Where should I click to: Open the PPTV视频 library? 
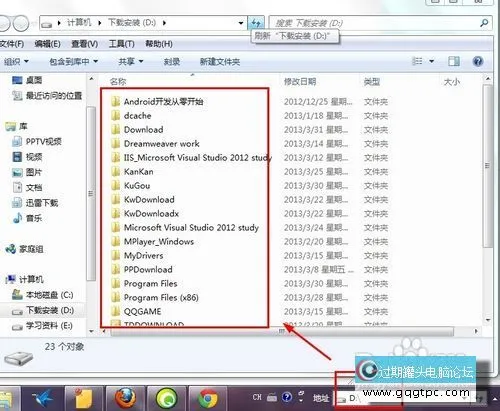pyautogui.click(x=37, y=142)
